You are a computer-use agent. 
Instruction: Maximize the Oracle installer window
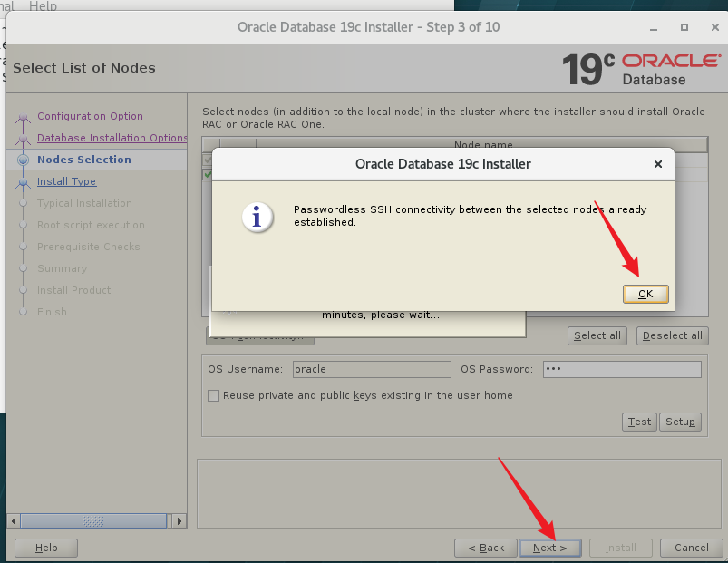click(x=684, y=27)
